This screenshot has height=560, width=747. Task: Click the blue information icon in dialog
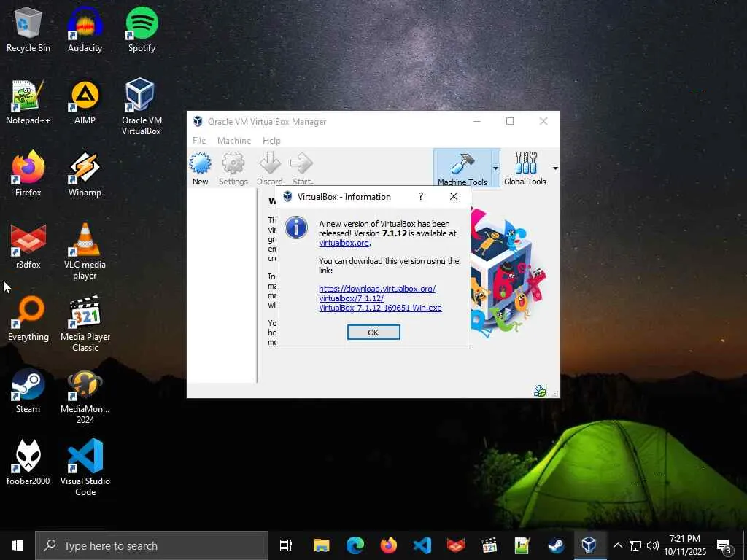(x=296, y=227)
